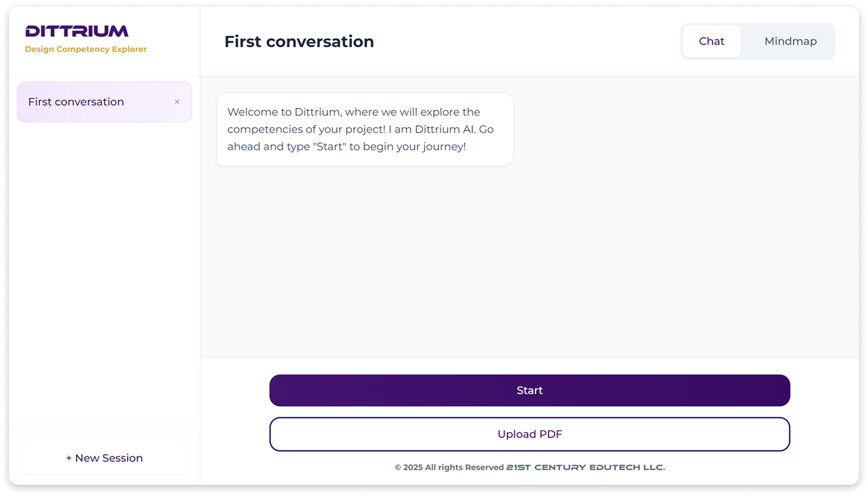Select the Chat view tab
This screenshot has height=496, width=868.
711,41
